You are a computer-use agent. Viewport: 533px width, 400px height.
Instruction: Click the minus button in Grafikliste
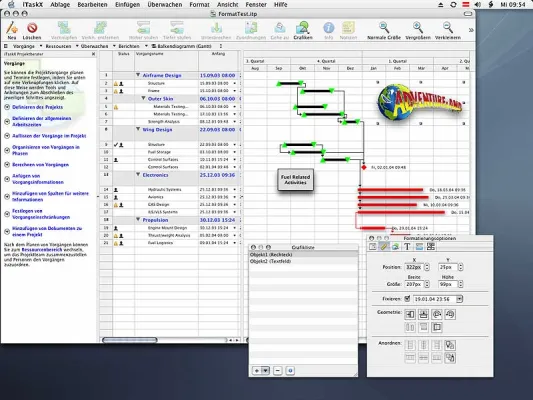278,371
